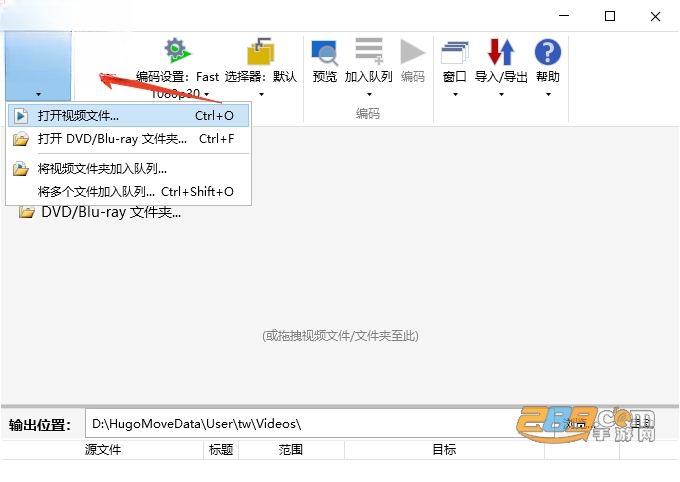680x482 pixels.
Task: Click the Ctrl+Shift+O shortcut text
Action: 197,192
